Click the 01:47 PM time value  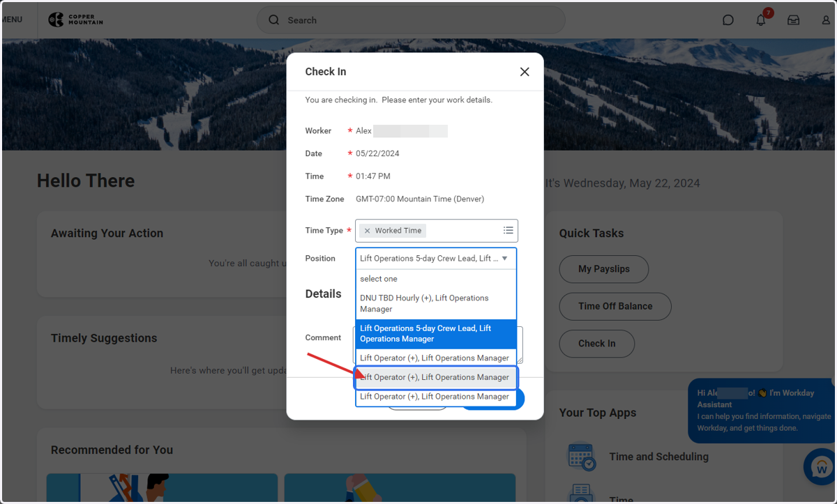[373, 176]
